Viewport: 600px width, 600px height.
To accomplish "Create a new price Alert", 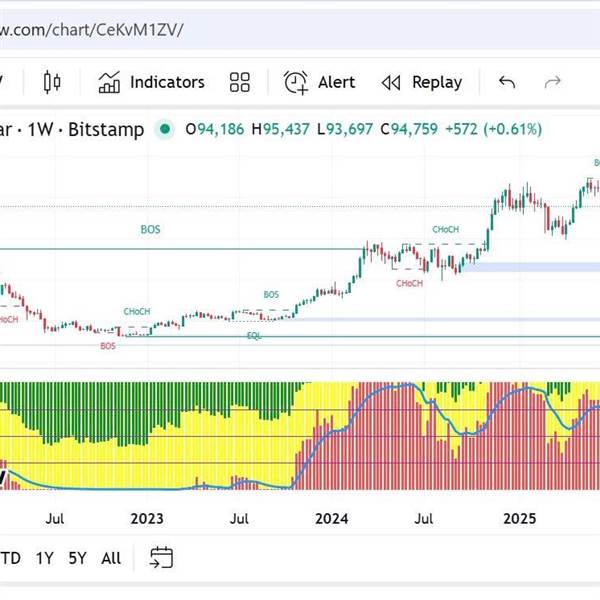I will 320,82.
